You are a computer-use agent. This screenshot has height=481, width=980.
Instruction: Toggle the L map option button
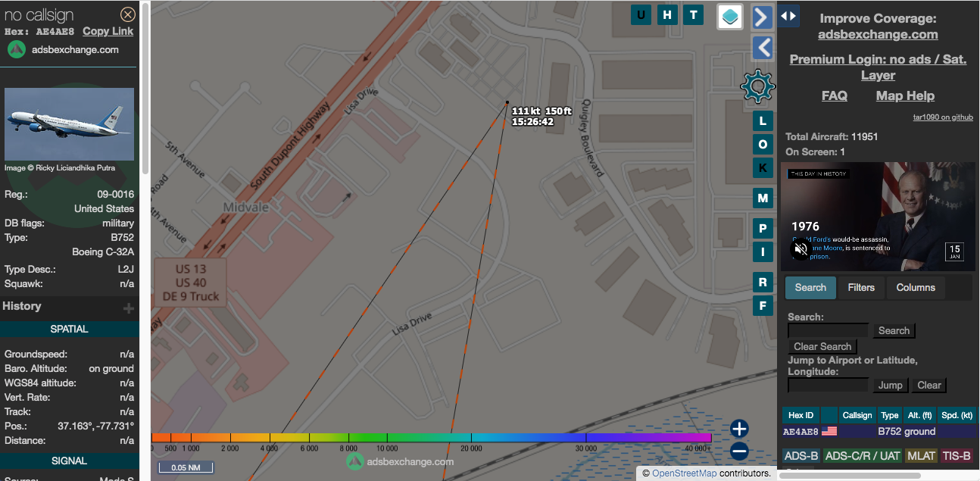(x=763, y=121)
